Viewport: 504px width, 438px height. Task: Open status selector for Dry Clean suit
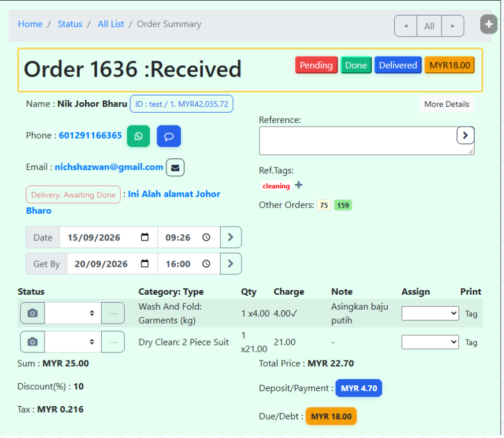click(x=73, y=342)
